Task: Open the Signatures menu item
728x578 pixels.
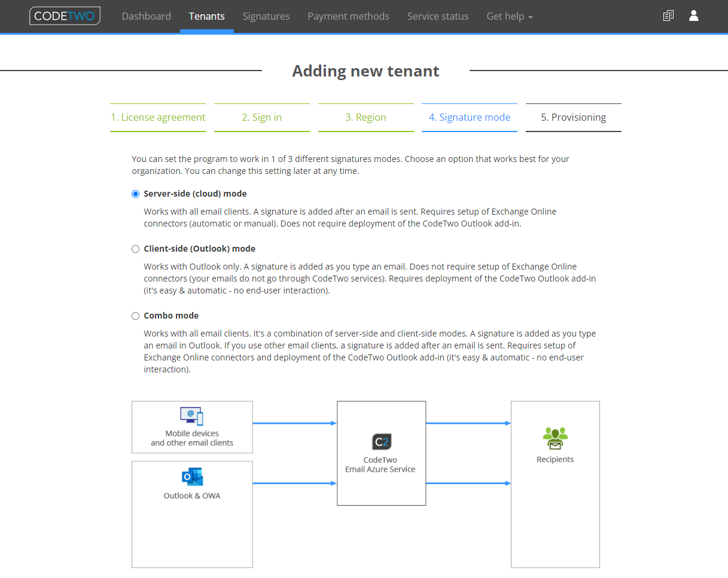Action: point(266,16)
